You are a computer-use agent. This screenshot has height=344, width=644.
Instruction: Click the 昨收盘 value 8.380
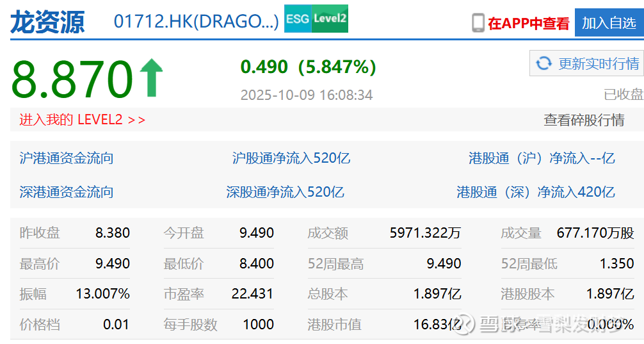tap(113, 233)
